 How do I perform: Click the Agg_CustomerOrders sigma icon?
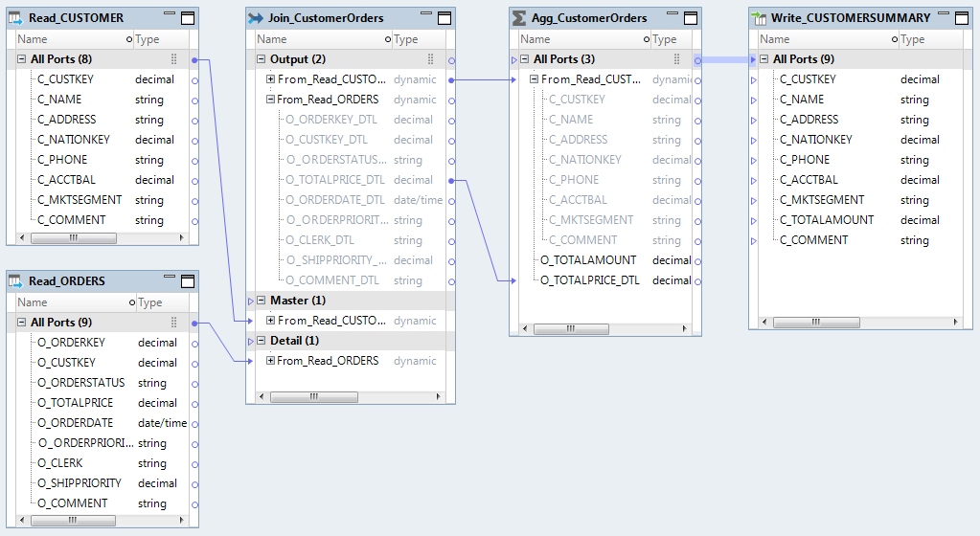tap(519, 18)
